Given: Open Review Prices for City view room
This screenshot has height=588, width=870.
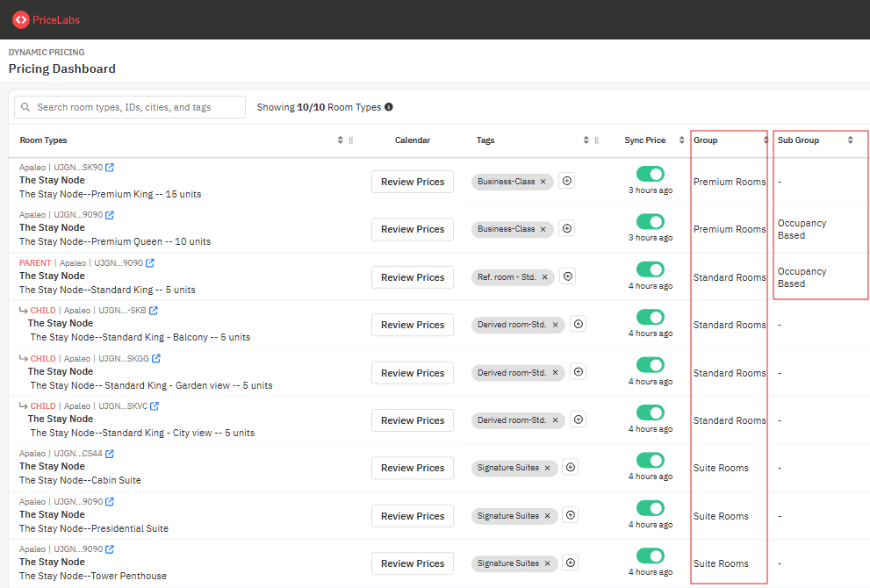Looking at the screenshot, I should coord(413,421).
